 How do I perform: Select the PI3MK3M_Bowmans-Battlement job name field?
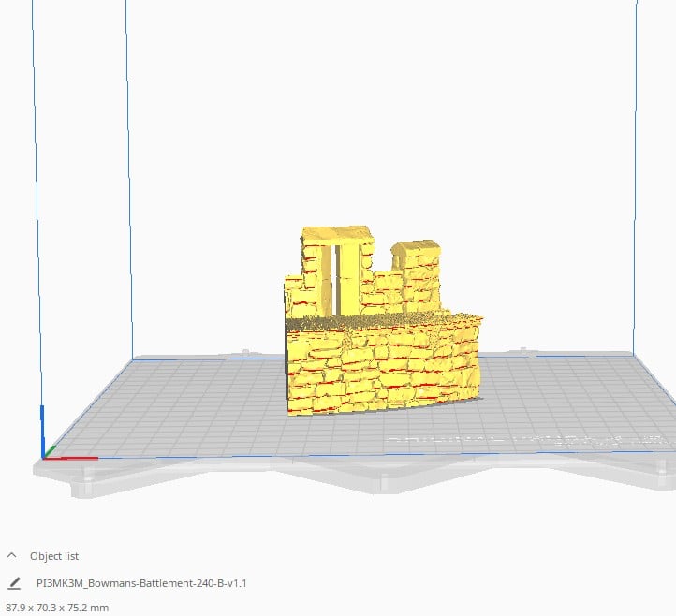[x=141, y=583]
